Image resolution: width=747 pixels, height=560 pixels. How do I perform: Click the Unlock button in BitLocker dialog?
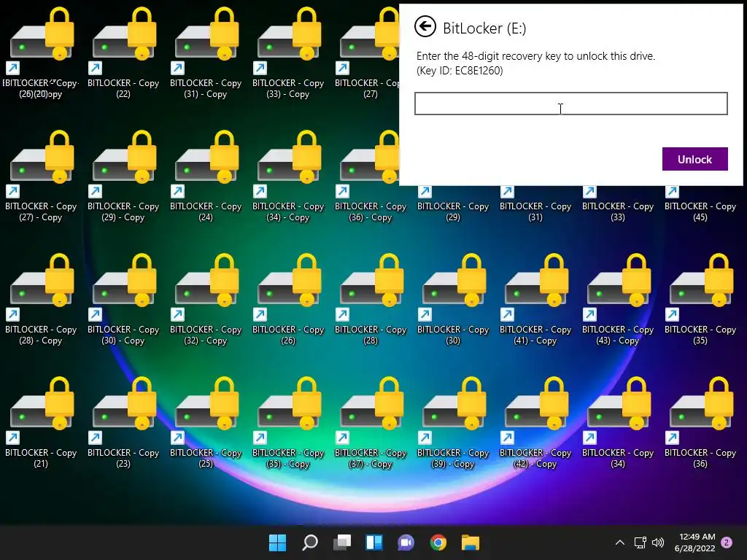coord(694,159)
